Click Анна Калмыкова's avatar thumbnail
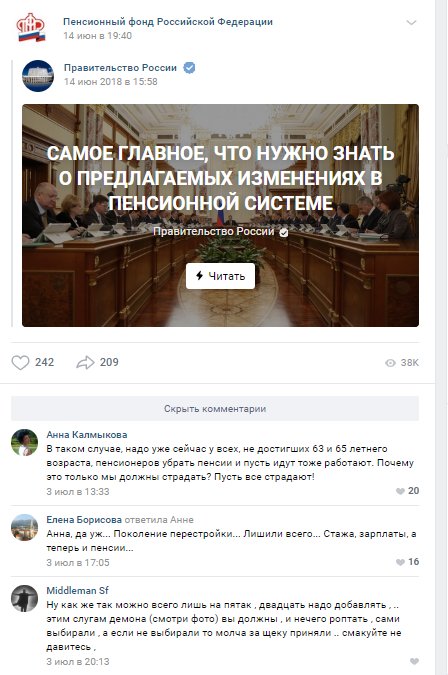This screenshot has width=448, height=675. (x=25, y=442)
